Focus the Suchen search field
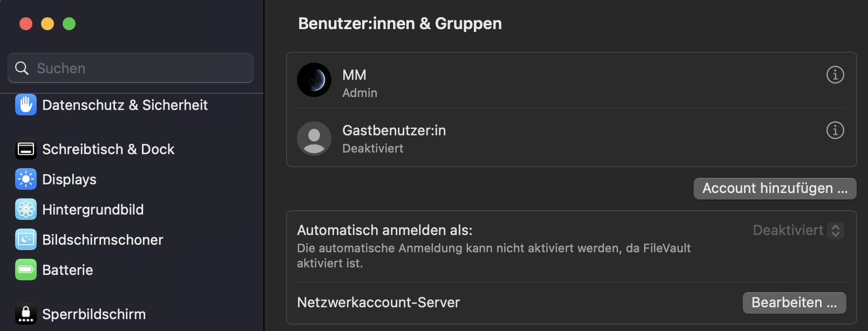 [140, 68]
